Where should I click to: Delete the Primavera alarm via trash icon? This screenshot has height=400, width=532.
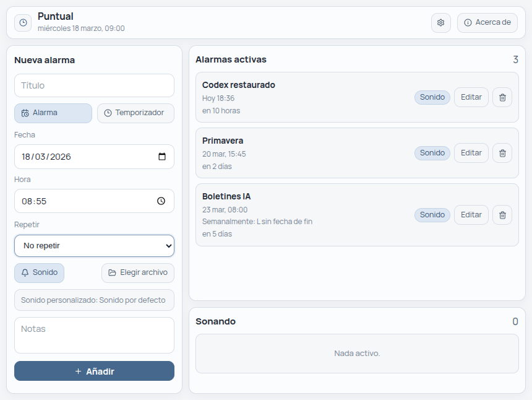coord(502,153)
